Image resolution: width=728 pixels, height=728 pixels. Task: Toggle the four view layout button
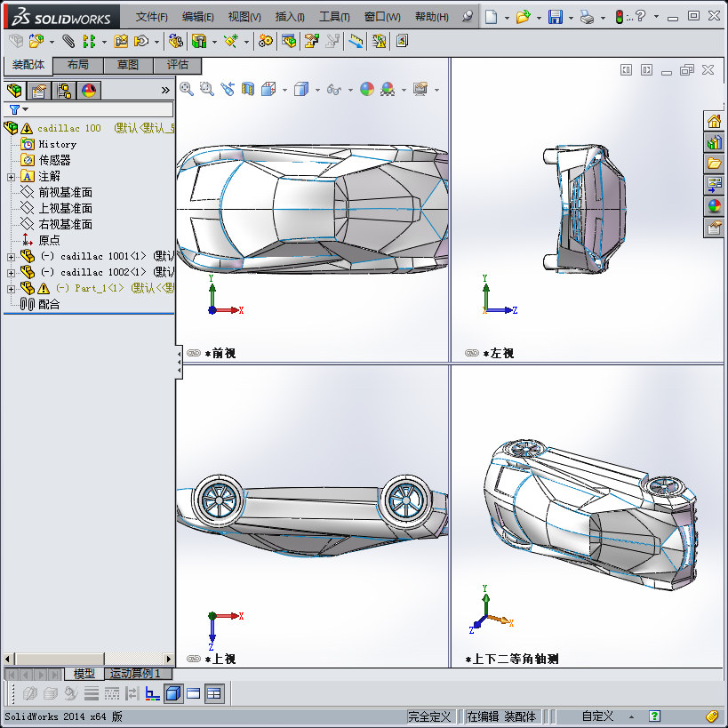(x=214, y=693)
